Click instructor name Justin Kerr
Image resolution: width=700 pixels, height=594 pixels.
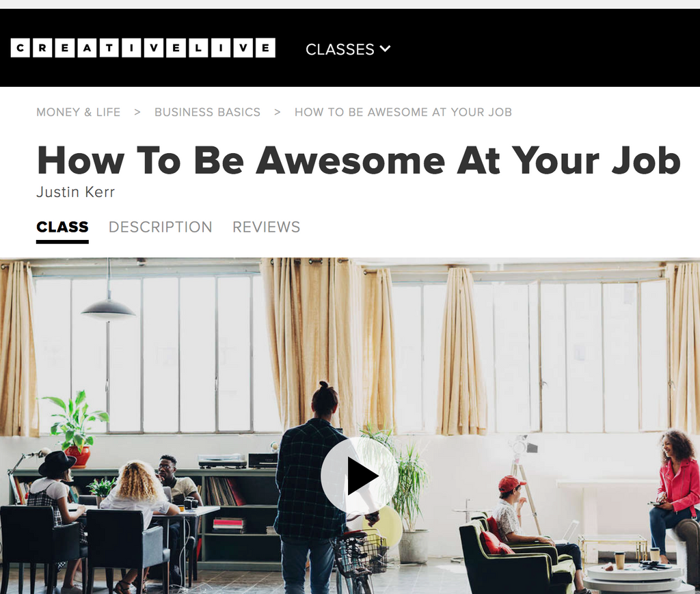[x=75, y=192]
